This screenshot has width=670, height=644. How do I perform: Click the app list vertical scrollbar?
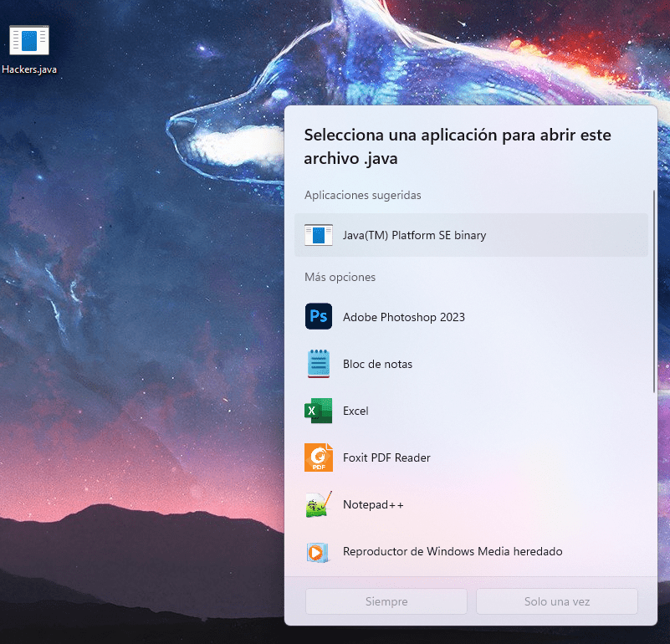pyautogui.click(x=654, y=291)
